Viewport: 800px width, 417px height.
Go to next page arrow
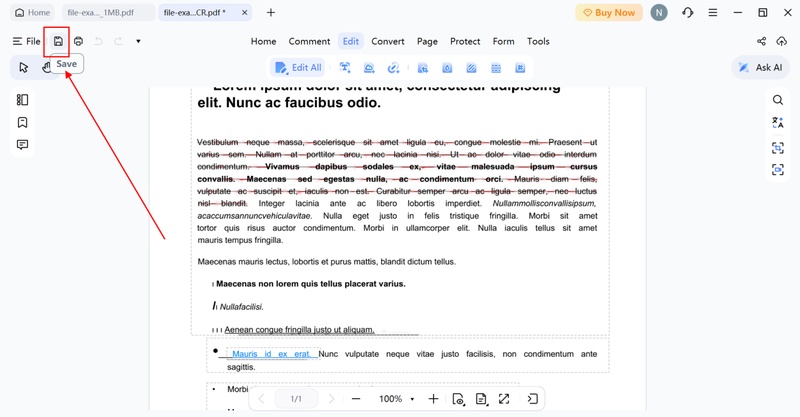331,399
